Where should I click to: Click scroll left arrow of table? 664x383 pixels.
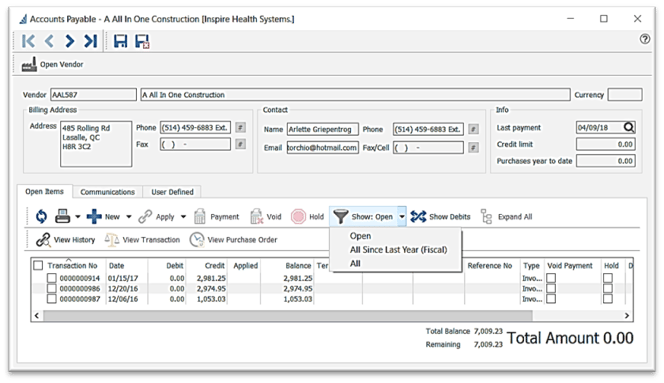tap(37, 316)
